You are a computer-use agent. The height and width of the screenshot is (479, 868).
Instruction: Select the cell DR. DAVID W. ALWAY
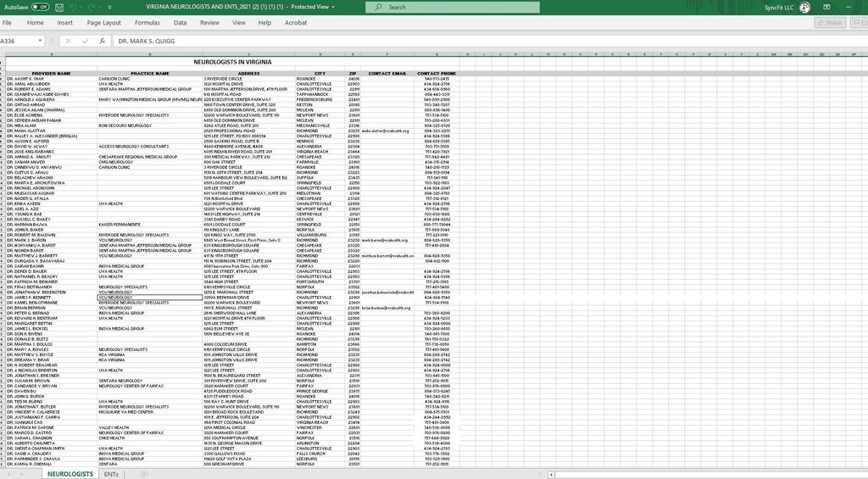point(52,147)
